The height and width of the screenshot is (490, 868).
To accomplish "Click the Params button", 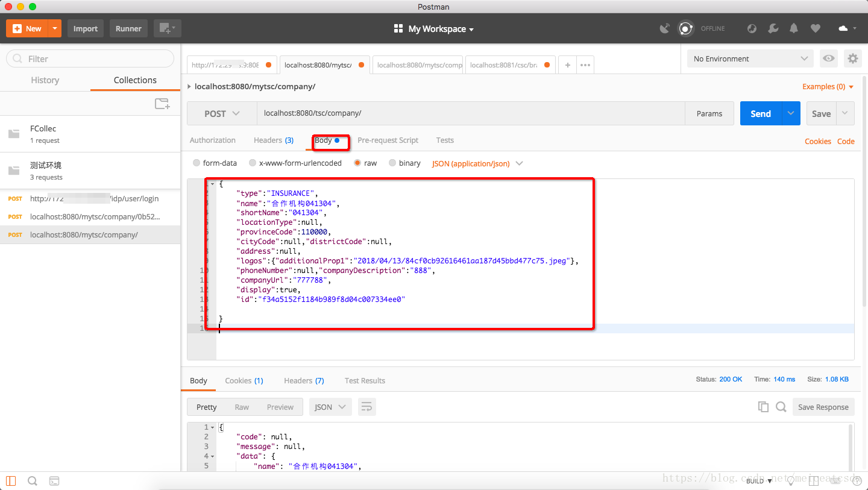I will tap(709, 113).
